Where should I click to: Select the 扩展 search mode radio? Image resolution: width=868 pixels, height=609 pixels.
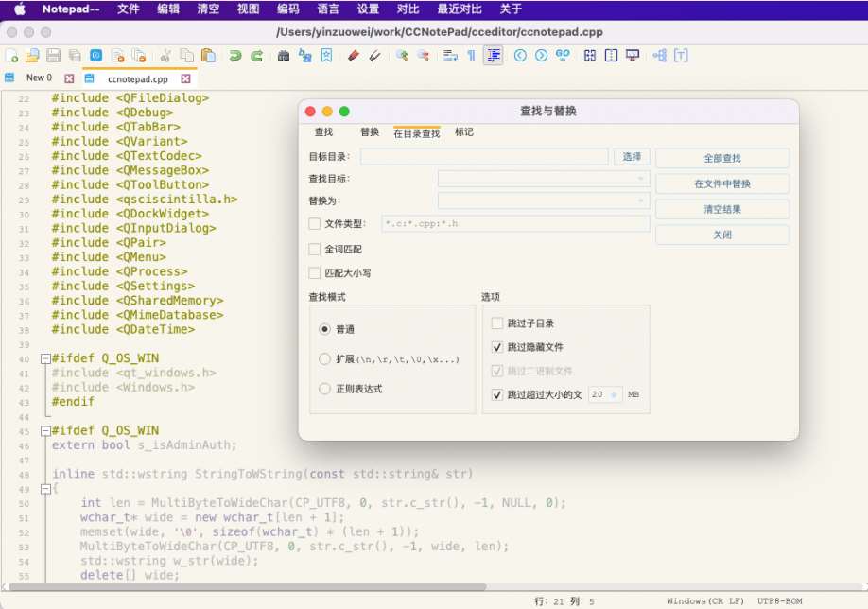[325, 359]
